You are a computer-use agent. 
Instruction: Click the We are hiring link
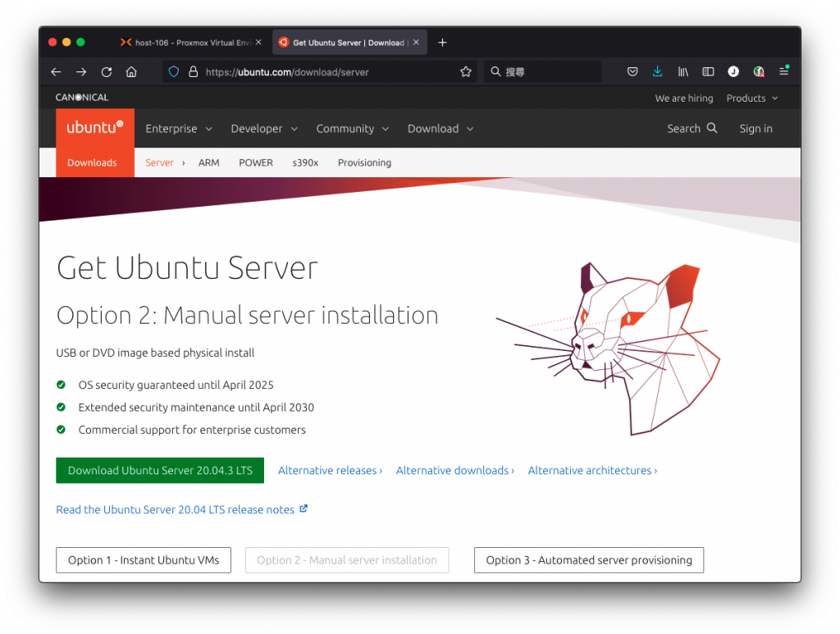tap(683, 98)
